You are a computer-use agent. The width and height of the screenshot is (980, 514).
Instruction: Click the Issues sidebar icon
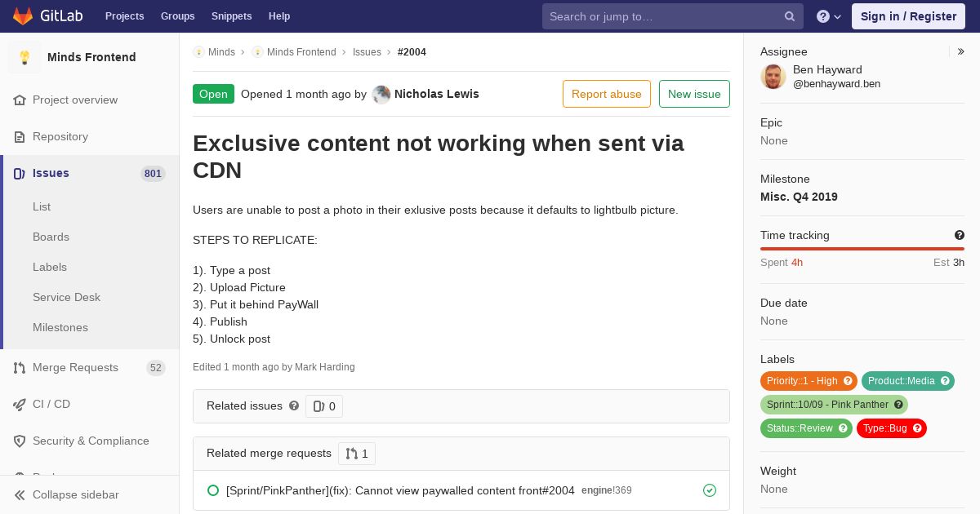20,173
